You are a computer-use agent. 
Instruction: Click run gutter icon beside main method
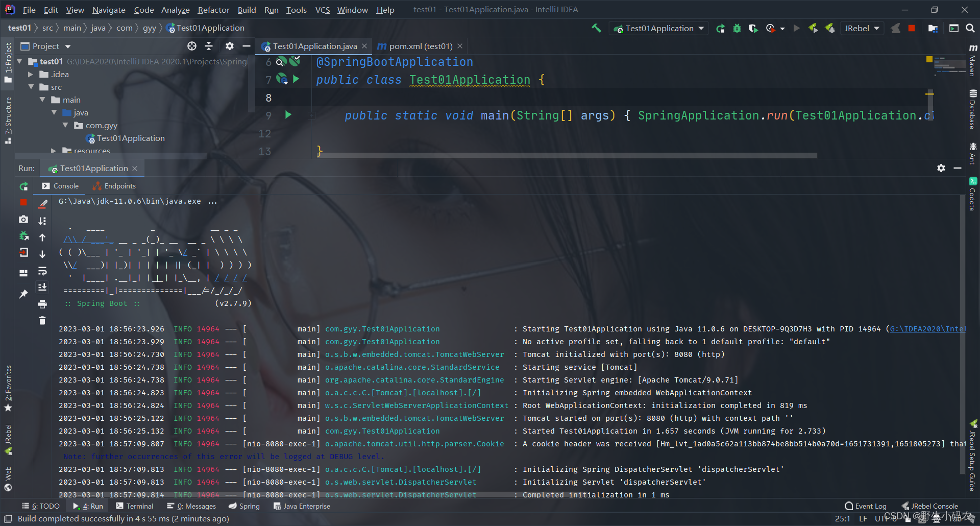tap(288, 115)
